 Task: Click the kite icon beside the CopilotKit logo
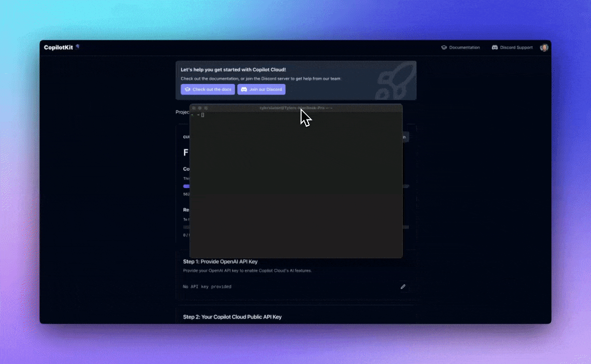77,47
